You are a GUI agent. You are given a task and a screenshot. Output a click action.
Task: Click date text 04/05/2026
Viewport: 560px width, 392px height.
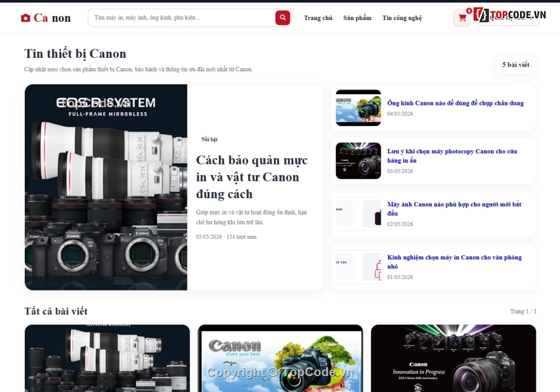(x=400, y=114)
